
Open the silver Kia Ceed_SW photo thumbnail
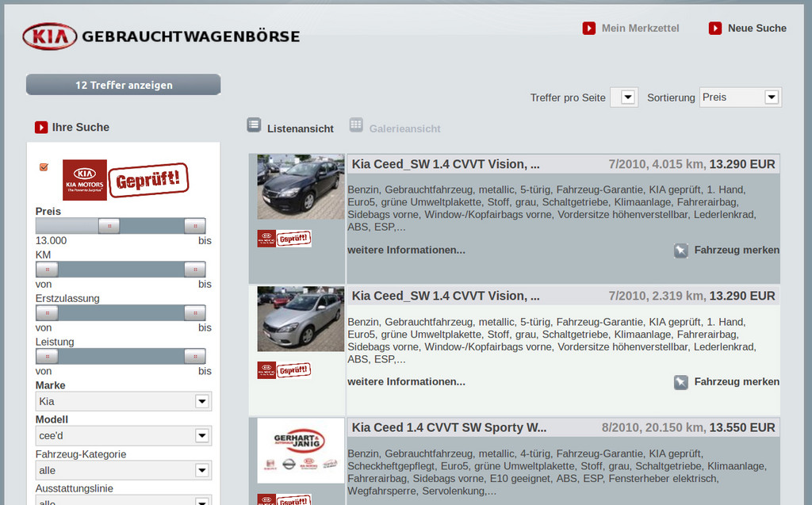point(301,319)
